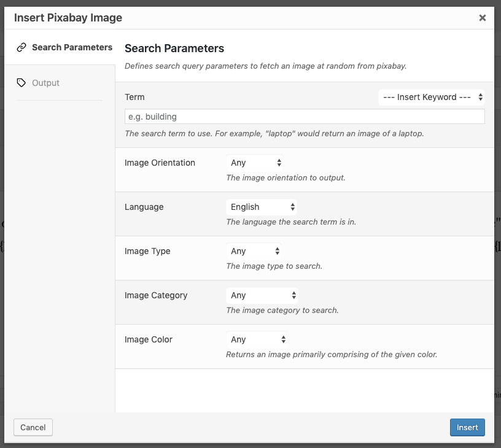Open the Insert Keyword dropdown
This screenshot has height=448, width=501.
click(432, 97)
